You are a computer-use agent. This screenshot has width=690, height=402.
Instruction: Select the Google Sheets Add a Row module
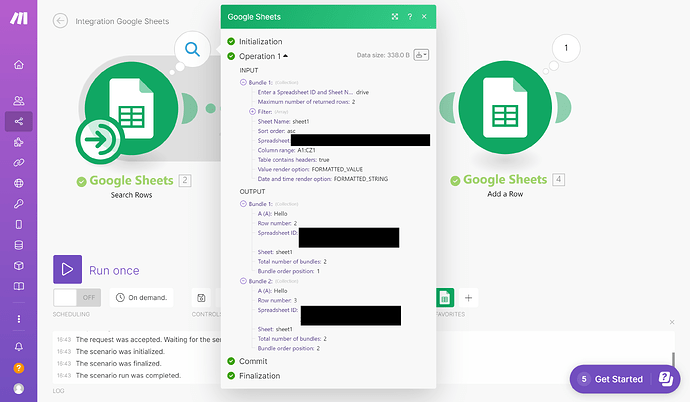pos(505,107)
